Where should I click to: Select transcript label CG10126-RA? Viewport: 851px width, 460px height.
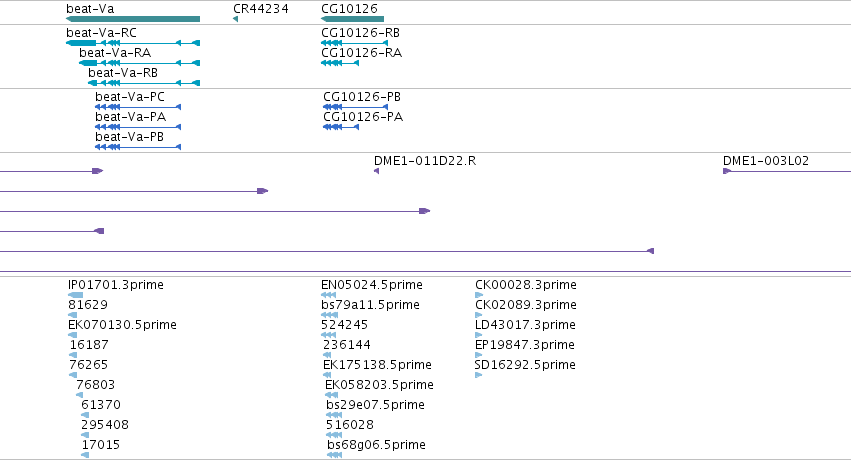pyautogui.click(x=361, y=53)
